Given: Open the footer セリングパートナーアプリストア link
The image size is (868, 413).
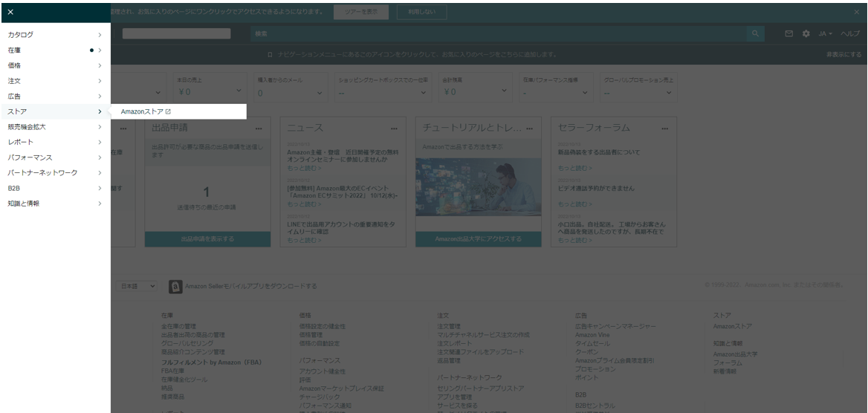Looking at the screenshot, I should [x=481, y=388].
